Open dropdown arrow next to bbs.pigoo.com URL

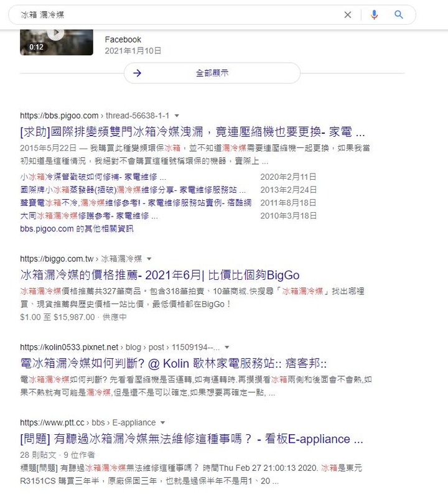(177, 116)
